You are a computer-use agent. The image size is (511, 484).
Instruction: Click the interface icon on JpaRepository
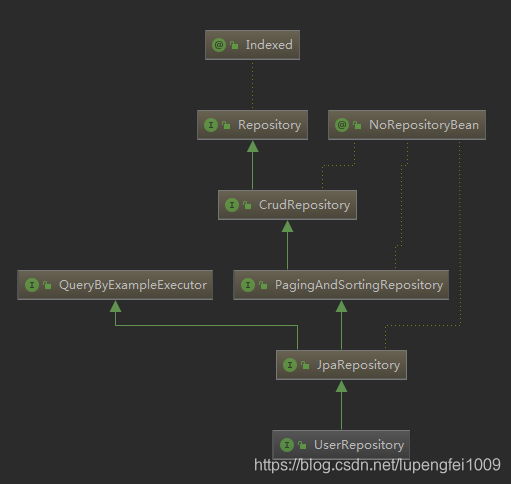point(290,365)
